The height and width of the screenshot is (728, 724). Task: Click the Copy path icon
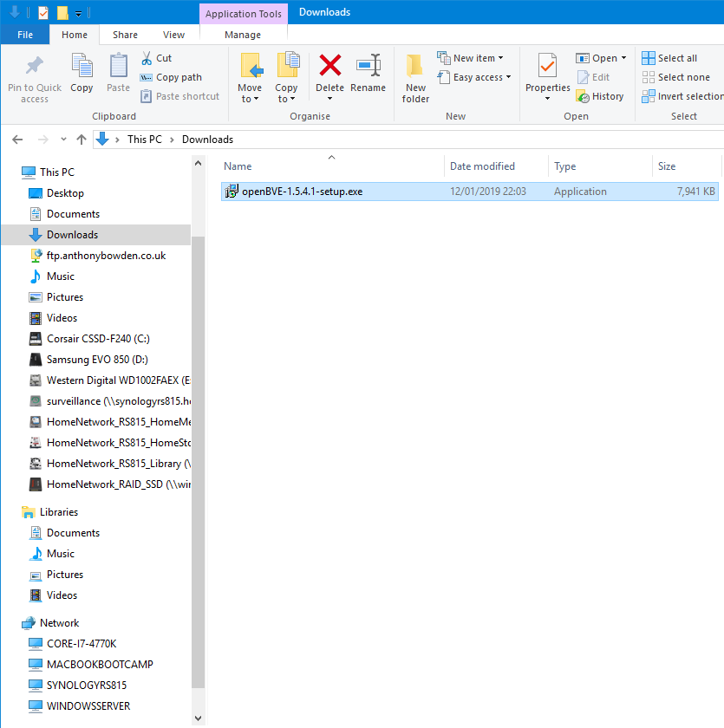coord(171,76)
